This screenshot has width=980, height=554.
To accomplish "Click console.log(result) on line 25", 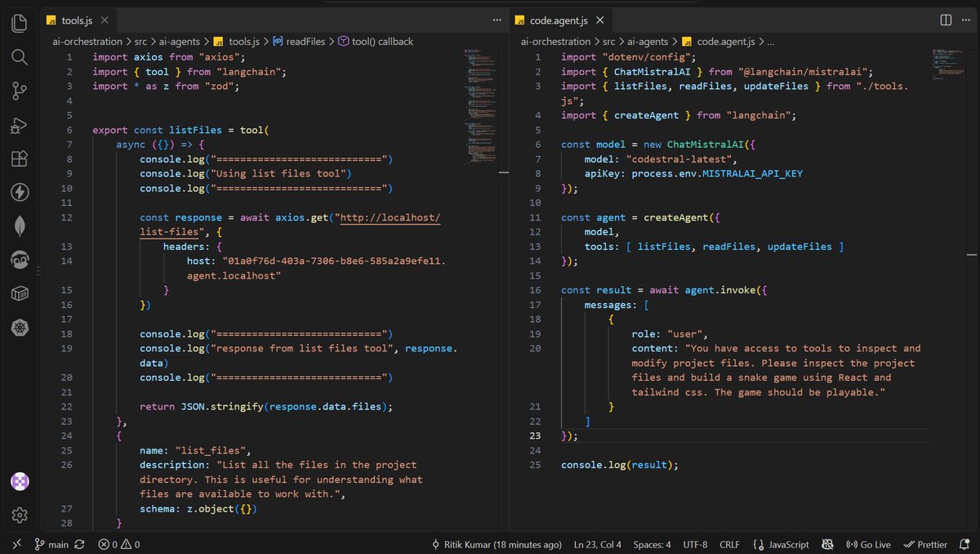I will (620, 465).
